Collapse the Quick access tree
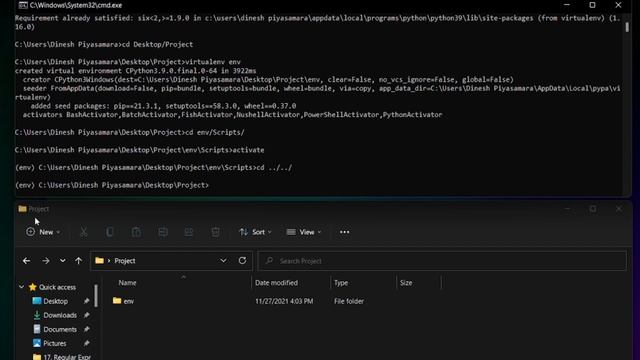This screenshot has height=360, width=640. pyautogui.click(x=21, y=287)
